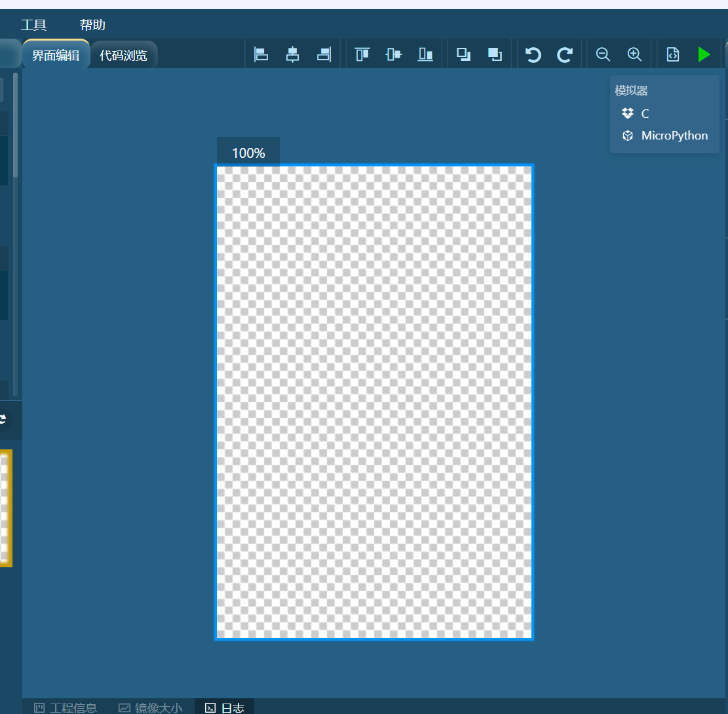The image size is (728, 714).
Task: Click the align horizontal center icon
Action: (x=292, y=54)
